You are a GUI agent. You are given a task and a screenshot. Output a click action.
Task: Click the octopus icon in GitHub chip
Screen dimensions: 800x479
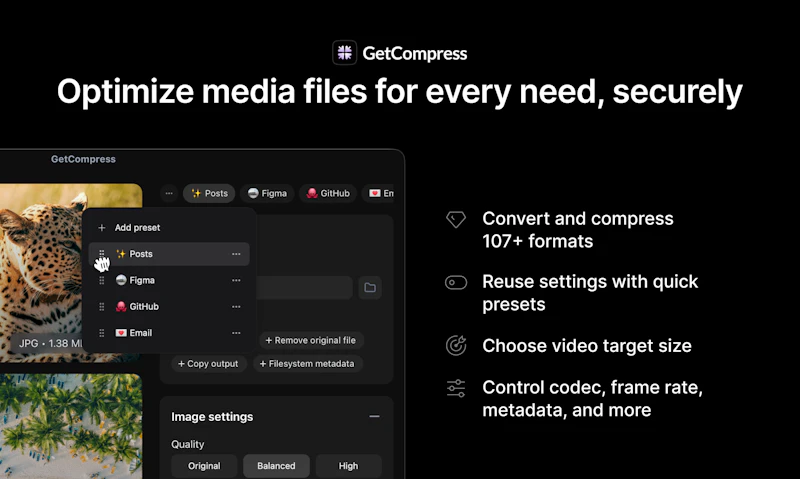point(312,193)
